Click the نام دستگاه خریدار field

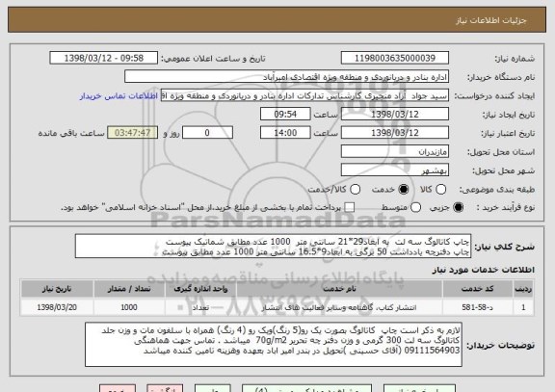(x=287, y=77)
